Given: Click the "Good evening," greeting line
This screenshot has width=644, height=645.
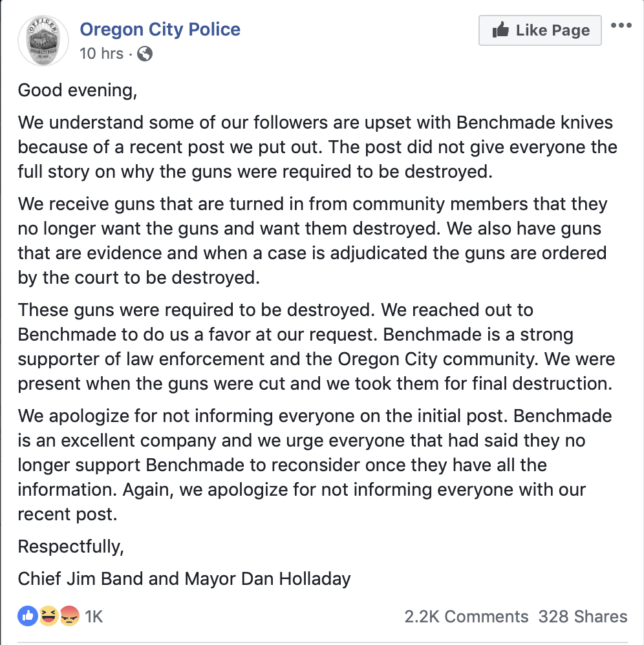Looking at the screenshot, I should pyautogui.click(x=78, y=90).
